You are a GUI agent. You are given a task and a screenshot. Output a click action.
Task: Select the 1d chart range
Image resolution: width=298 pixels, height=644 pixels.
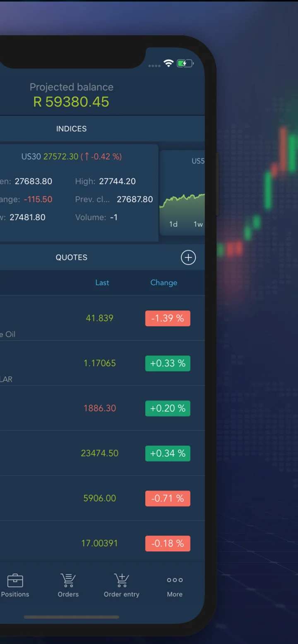click(x=173, y=224)
